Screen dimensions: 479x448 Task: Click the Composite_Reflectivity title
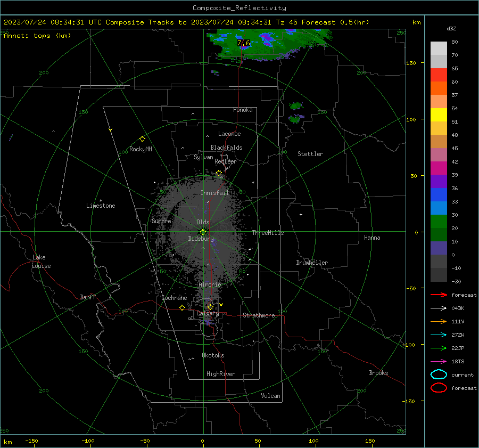(240, 8)
